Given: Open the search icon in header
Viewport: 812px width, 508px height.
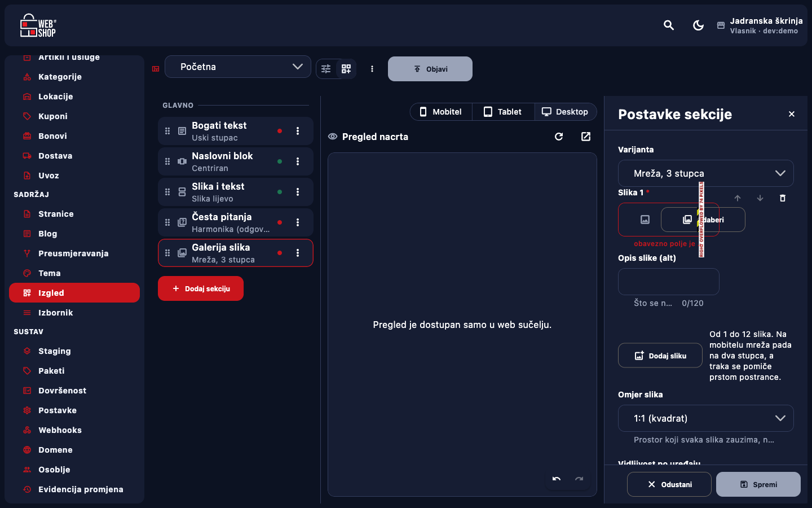Looking at the screenshot, I should [669, 25].
